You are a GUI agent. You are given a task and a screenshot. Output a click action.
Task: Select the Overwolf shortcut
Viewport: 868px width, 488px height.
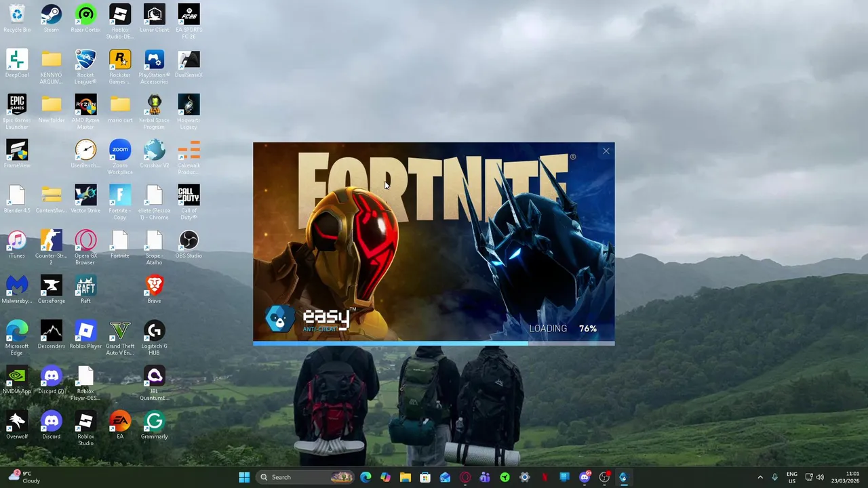(x=17, y=426)
